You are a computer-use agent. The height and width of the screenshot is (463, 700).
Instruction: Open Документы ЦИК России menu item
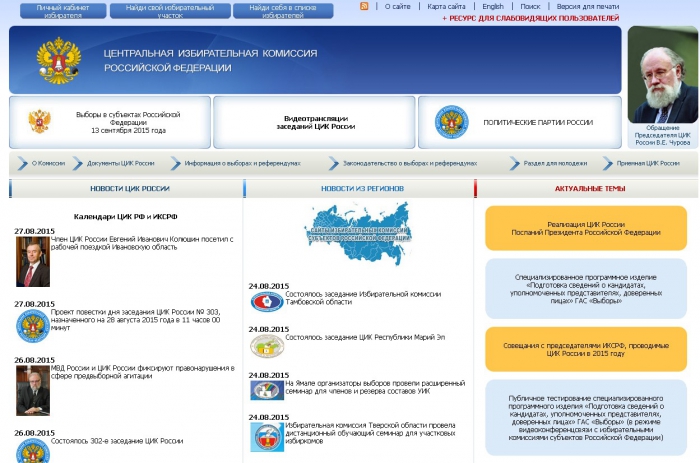[x=121, y=163]
